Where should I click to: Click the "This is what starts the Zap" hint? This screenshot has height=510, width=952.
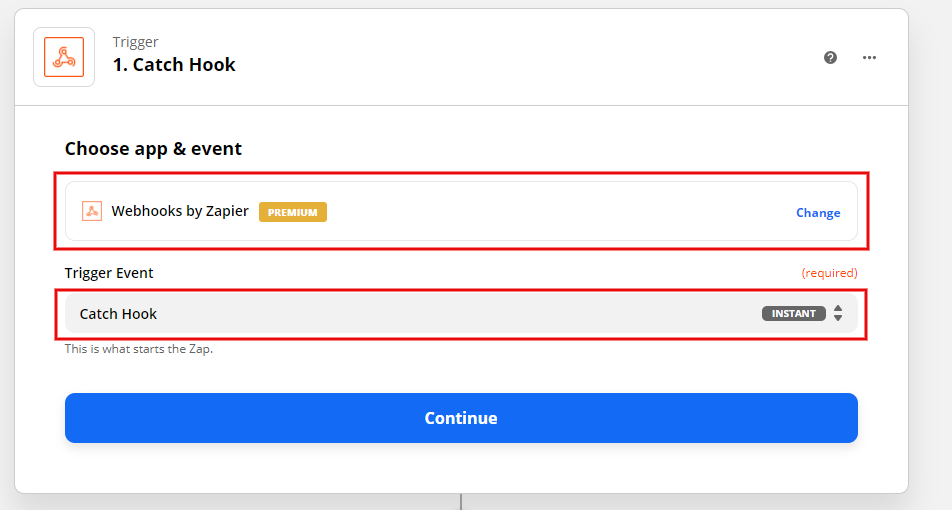[139, 349]
